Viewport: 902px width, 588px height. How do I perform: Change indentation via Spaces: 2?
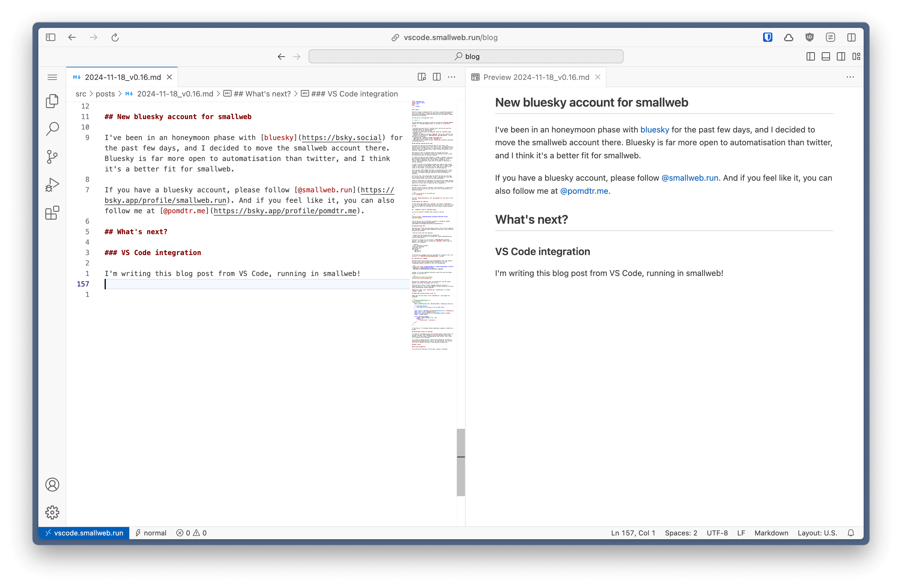[x=681, y=533]
